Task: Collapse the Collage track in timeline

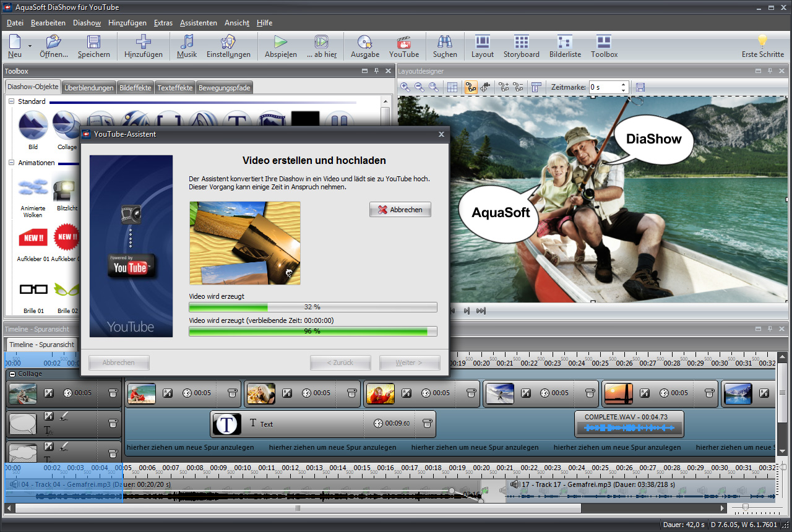Action: point(12,374)
